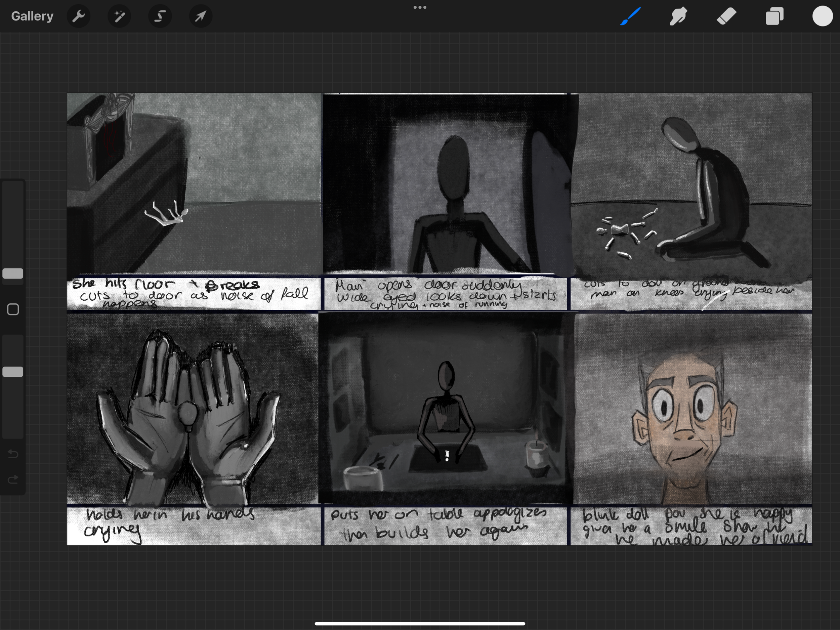
Task: Activate the Transform arrow tool
Action: pyautogui.click(x=201, y=16)
